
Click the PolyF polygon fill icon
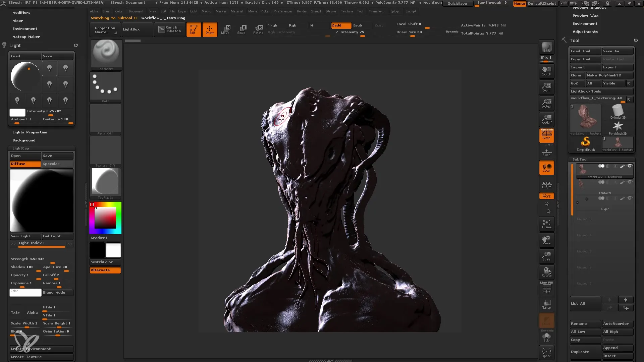coord(547,289)
